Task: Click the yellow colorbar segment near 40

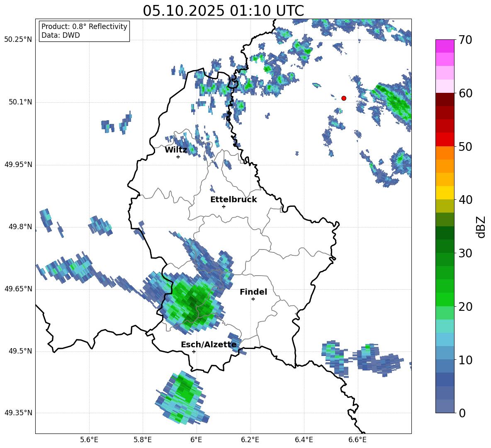Action: pos(445,193)
